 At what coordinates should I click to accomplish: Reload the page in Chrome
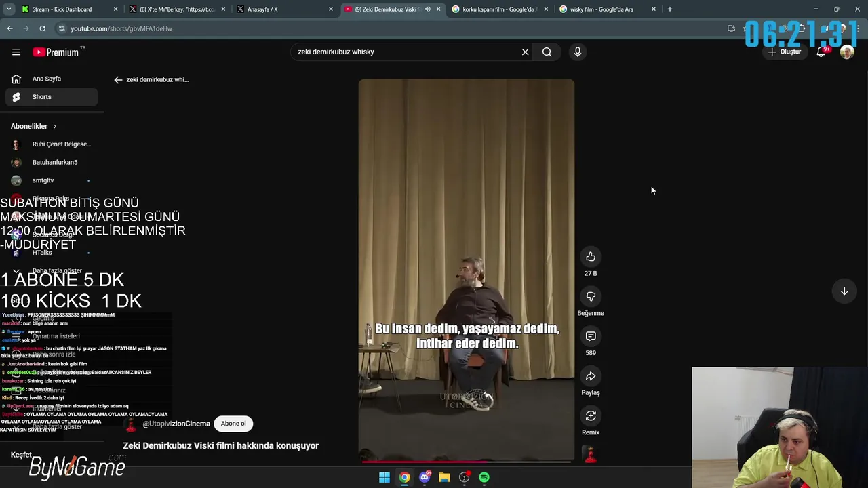[42, 28]
